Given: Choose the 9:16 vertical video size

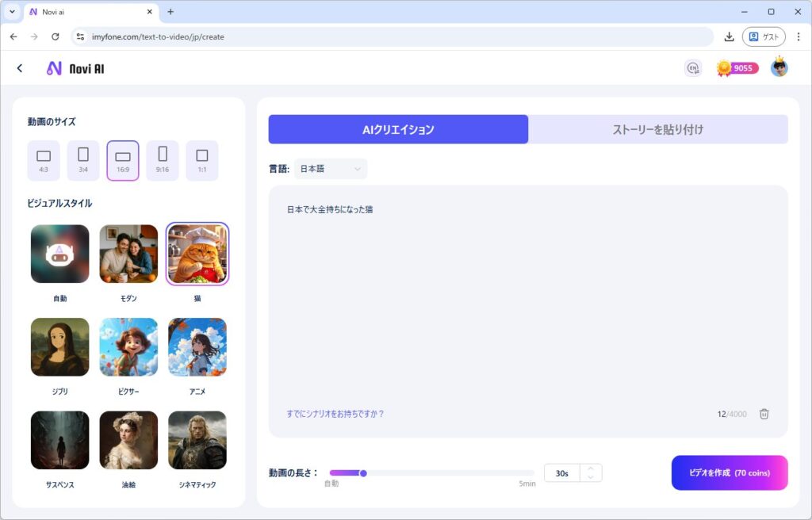Looking at the screenshot, I should 163,160.
